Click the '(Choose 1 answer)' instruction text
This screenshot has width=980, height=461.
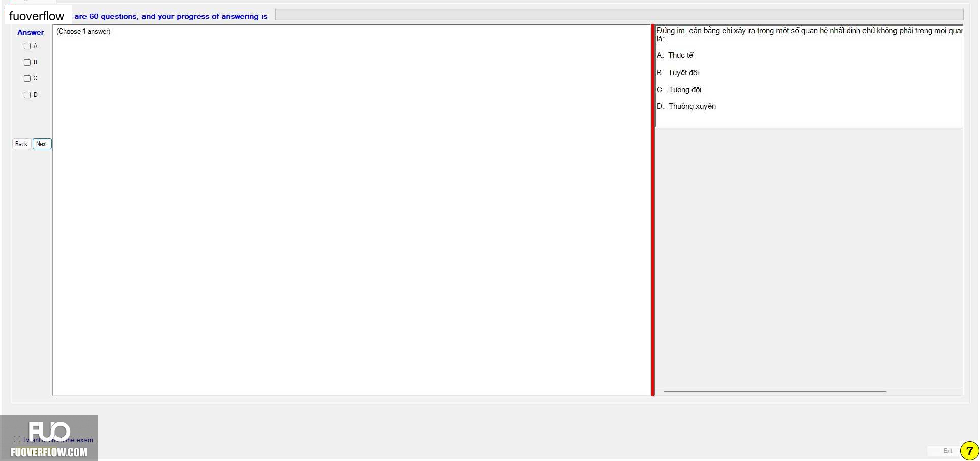(83, 32)
